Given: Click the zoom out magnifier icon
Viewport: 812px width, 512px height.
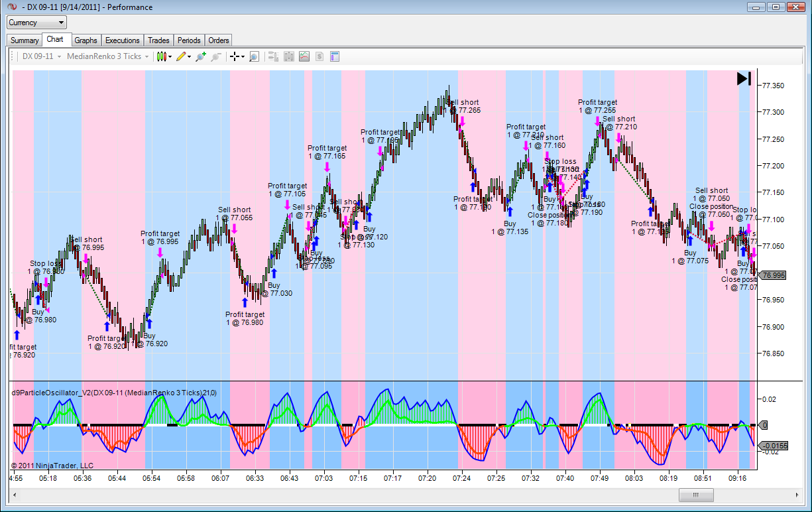Looking at the screenshot, I should 216,56.
